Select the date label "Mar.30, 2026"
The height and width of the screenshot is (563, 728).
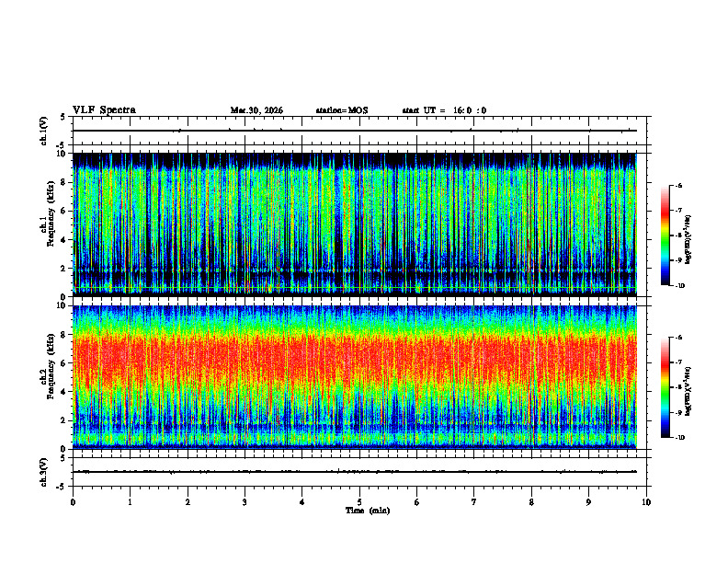point(256,110)
